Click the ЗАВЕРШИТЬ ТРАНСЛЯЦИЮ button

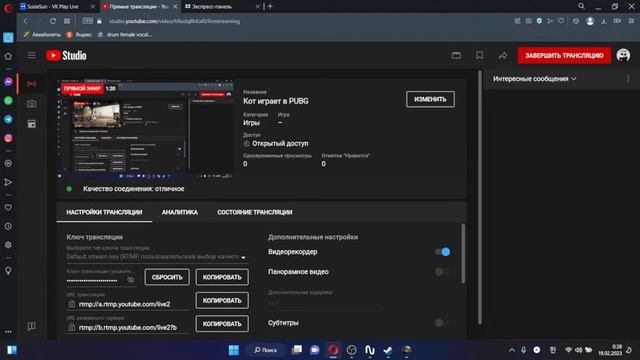[x=564, y=56]
